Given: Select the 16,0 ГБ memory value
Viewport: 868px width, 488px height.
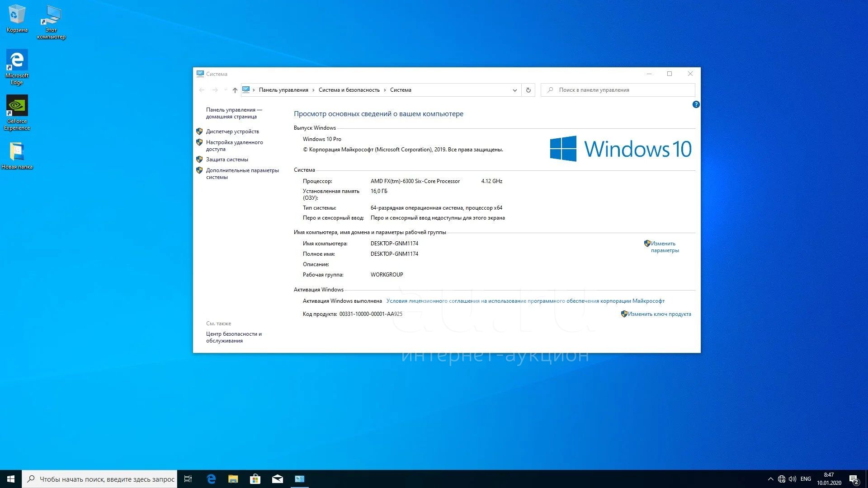Looking at the screenshot, I should (379, 191).
